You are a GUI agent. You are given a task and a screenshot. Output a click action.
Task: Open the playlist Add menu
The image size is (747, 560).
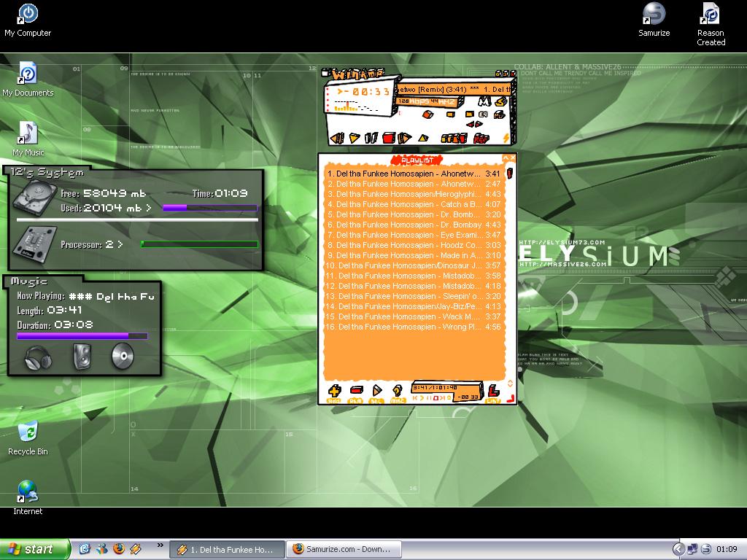coord(334,392)
